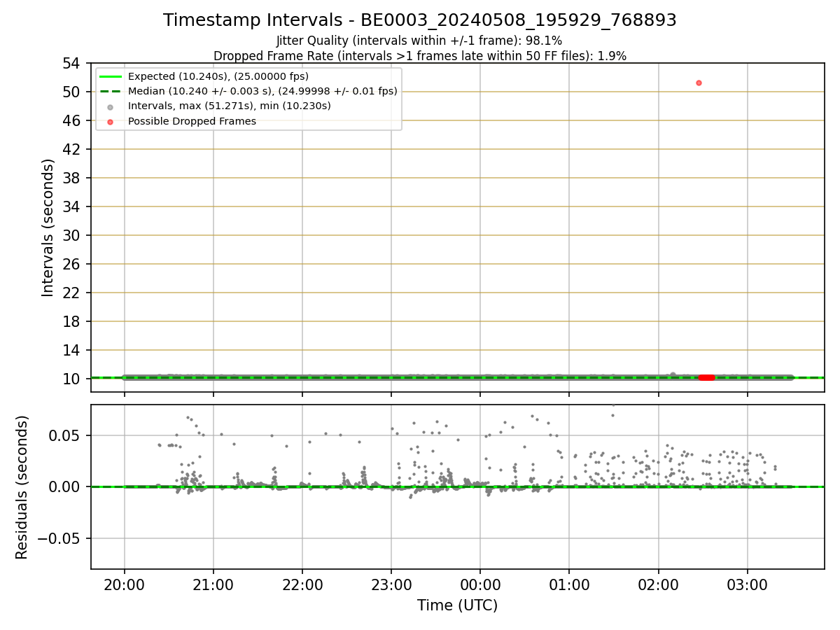Click the 26 tick label on intervals axis
This screenshot has width=840, height=630.
(73, 264)
